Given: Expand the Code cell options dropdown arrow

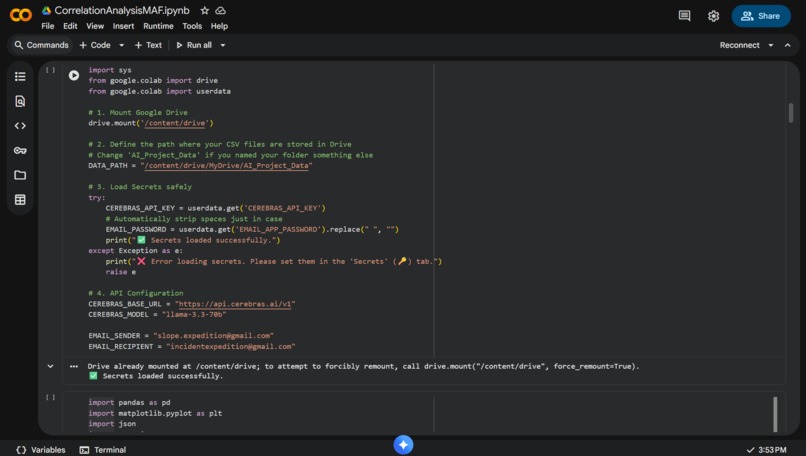Looking at the screenshot, I should (122, 45).
